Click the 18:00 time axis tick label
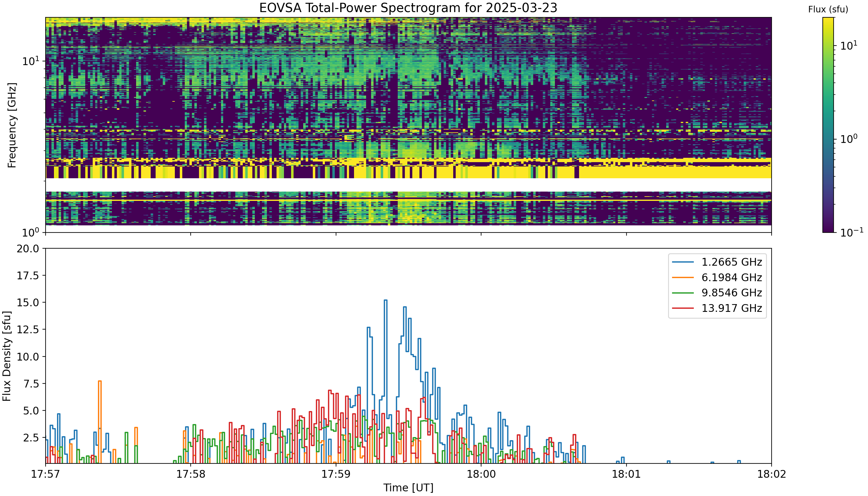 [x=481, y=474]
